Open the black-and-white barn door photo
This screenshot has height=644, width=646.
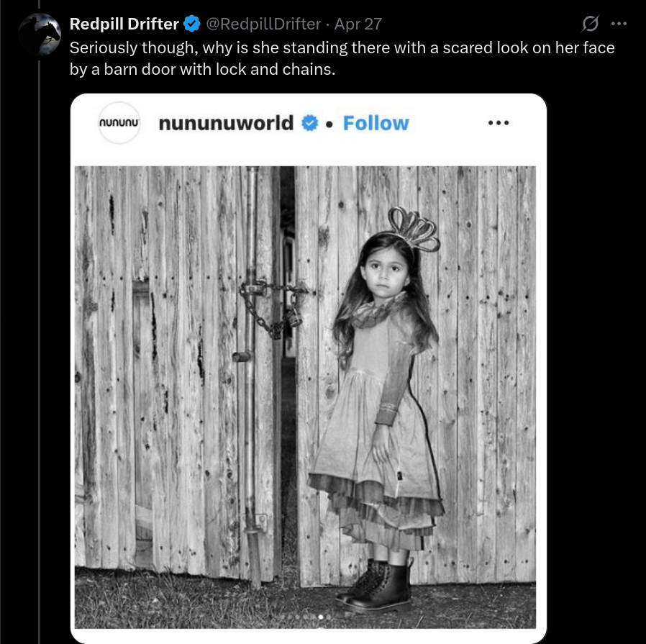point(305,397)
